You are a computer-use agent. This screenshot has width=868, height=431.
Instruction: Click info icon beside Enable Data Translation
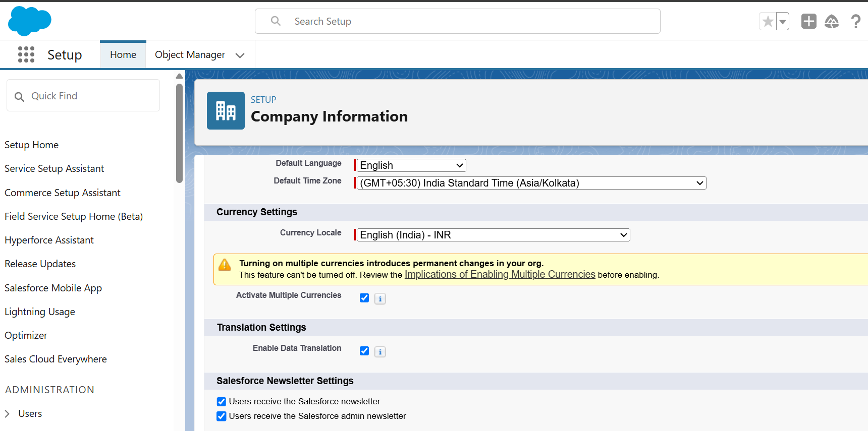(x=380, y=352)
